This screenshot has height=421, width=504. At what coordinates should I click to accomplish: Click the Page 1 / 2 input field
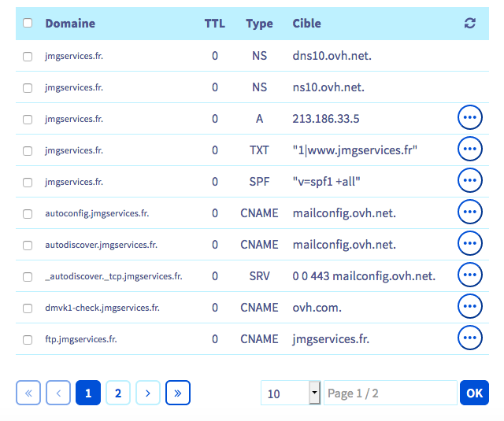pyautogui.click(x=390, y=393)
